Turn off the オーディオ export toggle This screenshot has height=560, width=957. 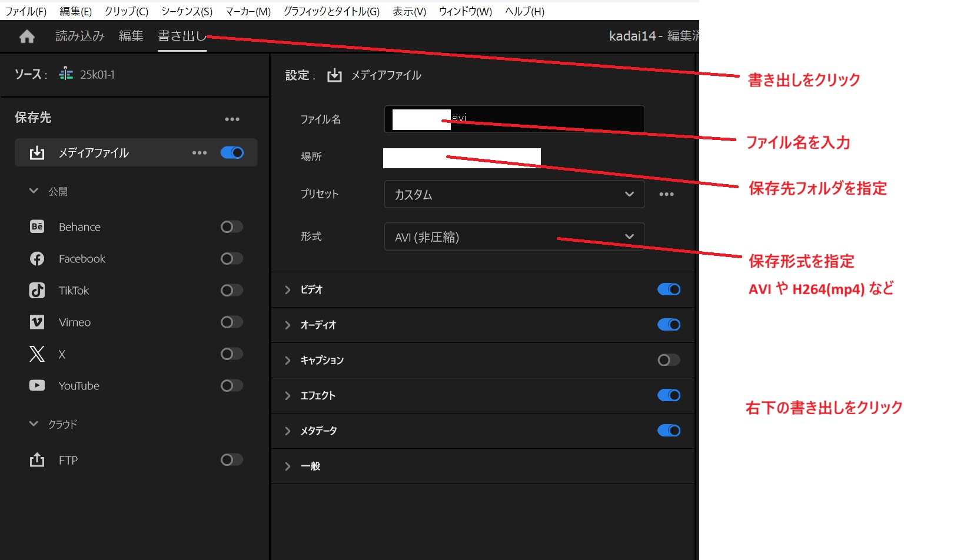pos(669,325)
